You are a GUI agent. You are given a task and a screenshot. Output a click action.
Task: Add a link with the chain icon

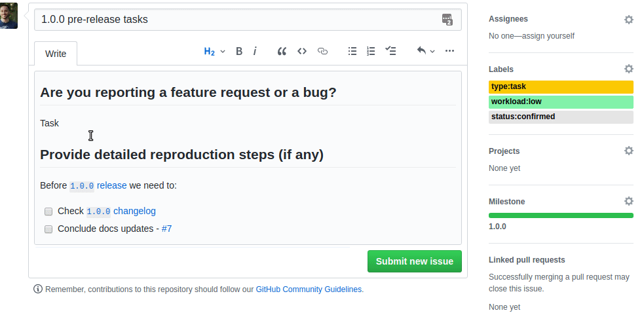(322, 51)
